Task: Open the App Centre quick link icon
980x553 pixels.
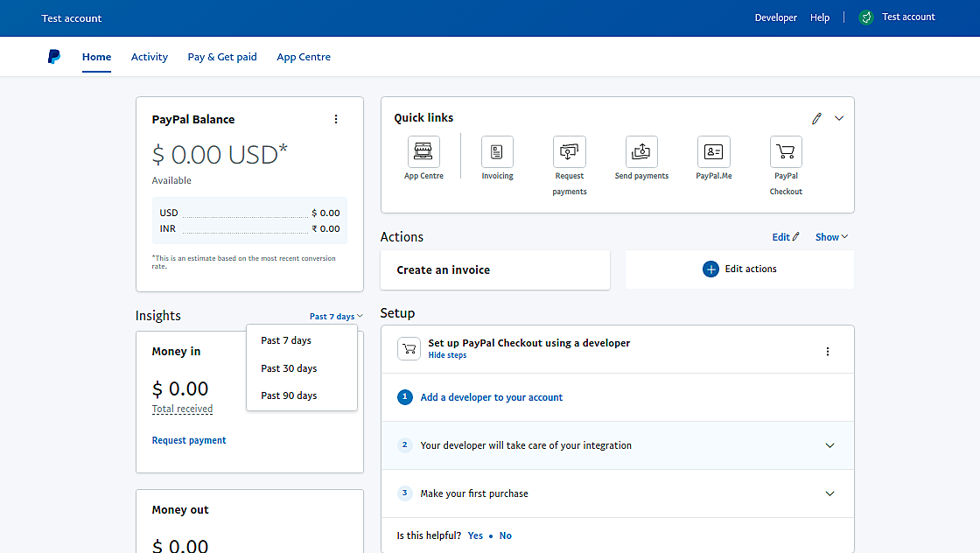Action: (x=423, y=152)
